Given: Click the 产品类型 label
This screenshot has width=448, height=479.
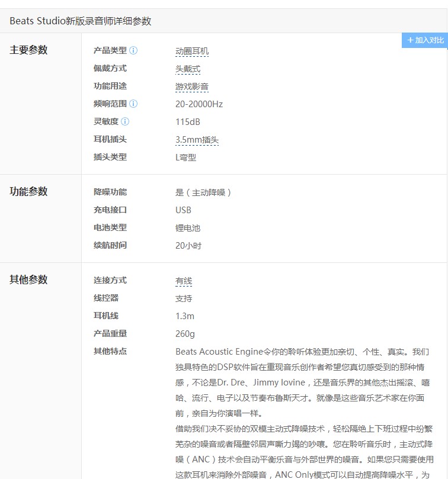Looking at the screenshot, I should [x=110, y=50].
